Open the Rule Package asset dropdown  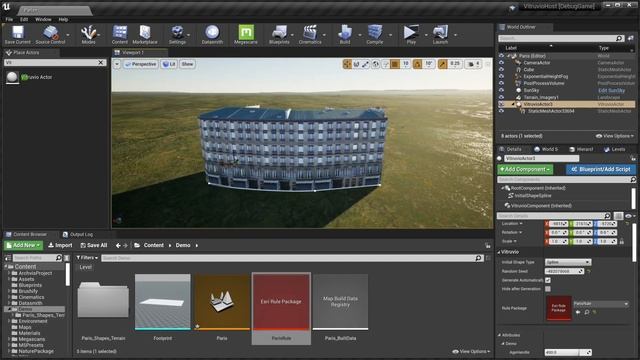[600, 304]
